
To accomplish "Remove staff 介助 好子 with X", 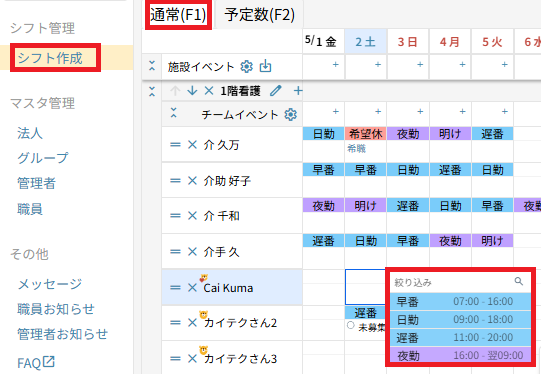I will tap(192, 180).
